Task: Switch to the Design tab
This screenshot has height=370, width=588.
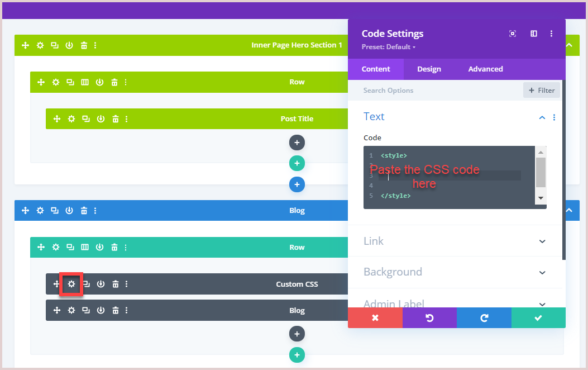Action: pos(429,69)
